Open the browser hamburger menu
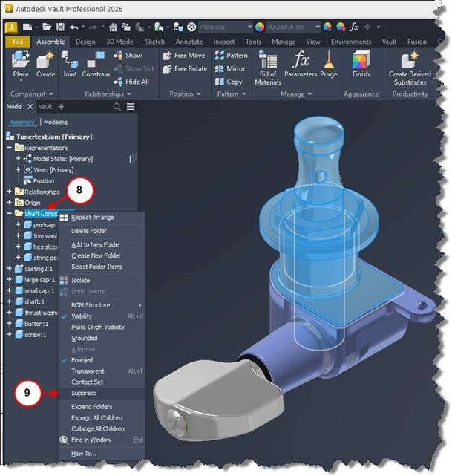Screen dimensions: 452x476 click(x=131, y=107)
